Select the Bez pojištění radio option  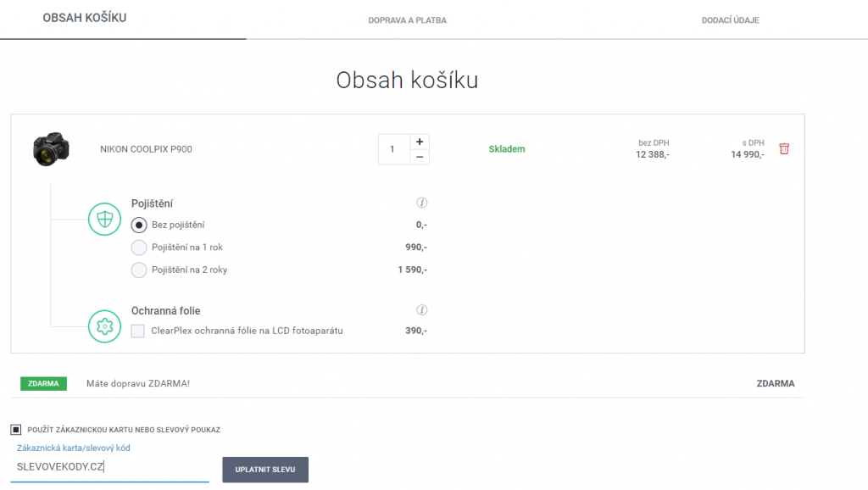(x=139, y=225)
